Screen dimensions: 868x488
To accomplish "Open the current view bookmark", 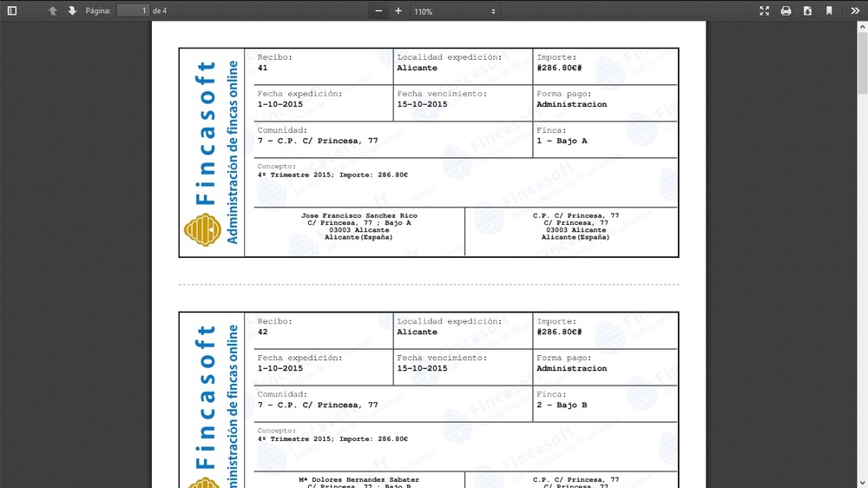I will tap(829, 10).
